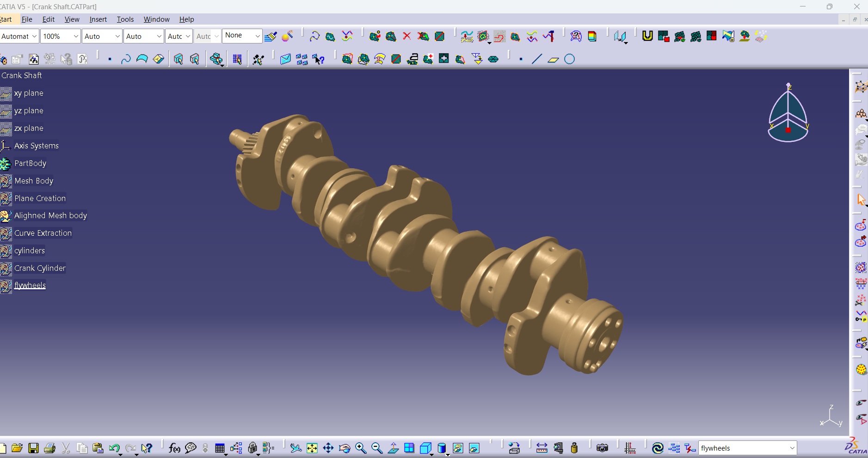Click the blue grid selection icon

click(x=237, y=59)
